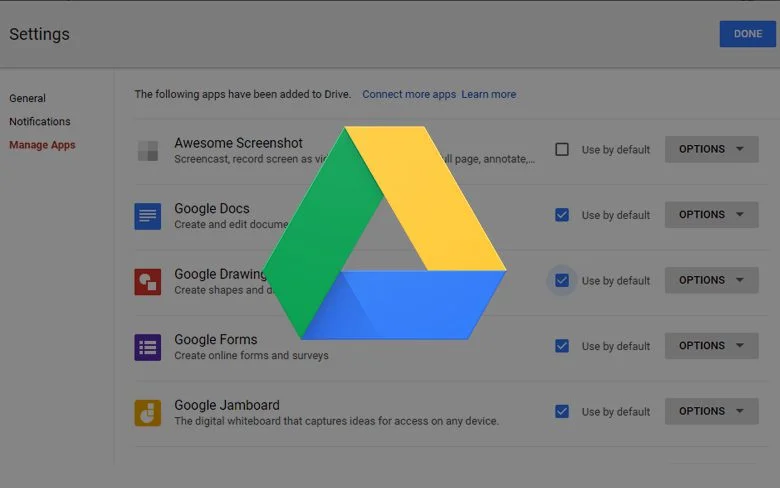
Task: Open the Notifications settings tab
Action: (40, 122)
